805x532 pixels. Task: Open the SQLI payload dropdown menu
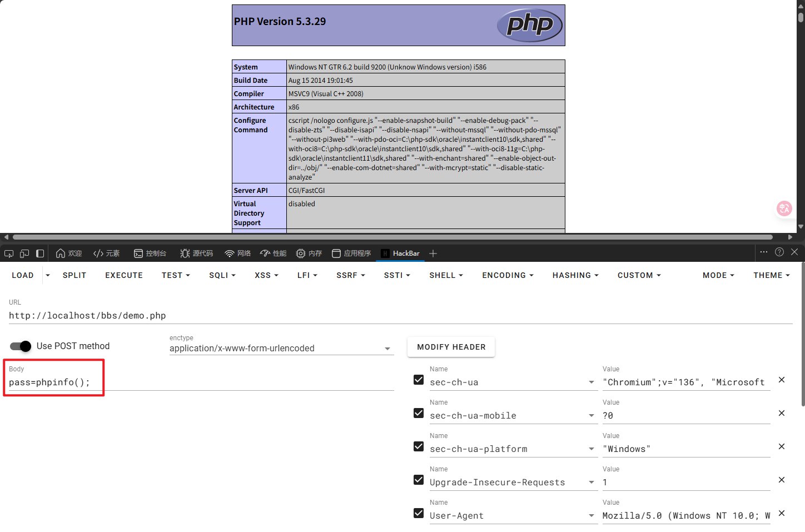(222, 275)
